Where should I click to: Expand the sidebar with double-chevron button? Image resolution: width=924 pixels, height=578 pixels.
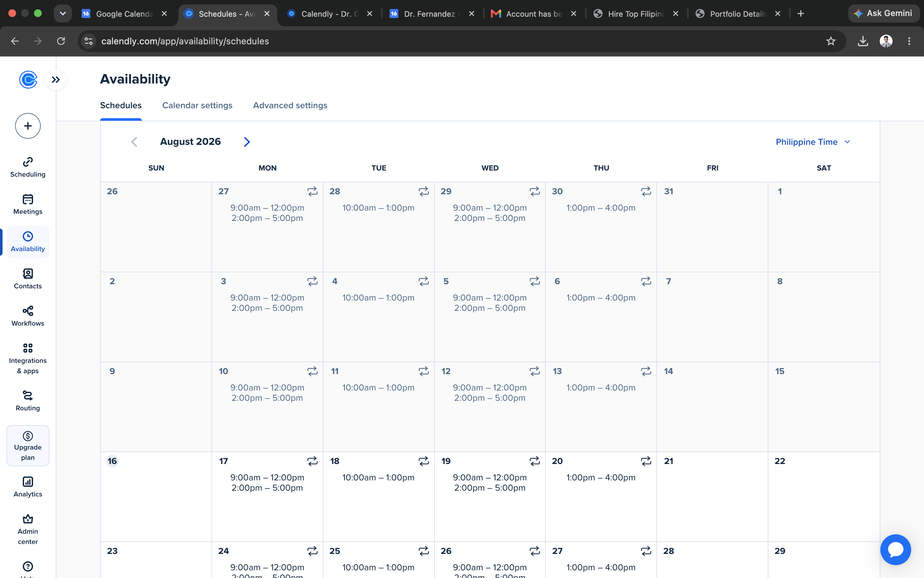click(x=56, y=80)
